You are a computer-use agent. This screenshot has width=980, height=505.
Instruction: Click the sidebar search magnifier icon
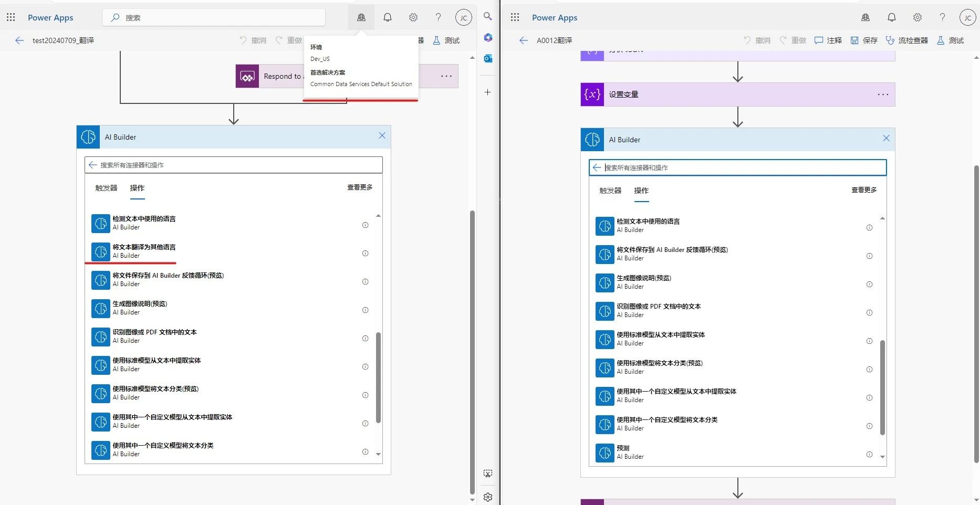tap(488, 17)
